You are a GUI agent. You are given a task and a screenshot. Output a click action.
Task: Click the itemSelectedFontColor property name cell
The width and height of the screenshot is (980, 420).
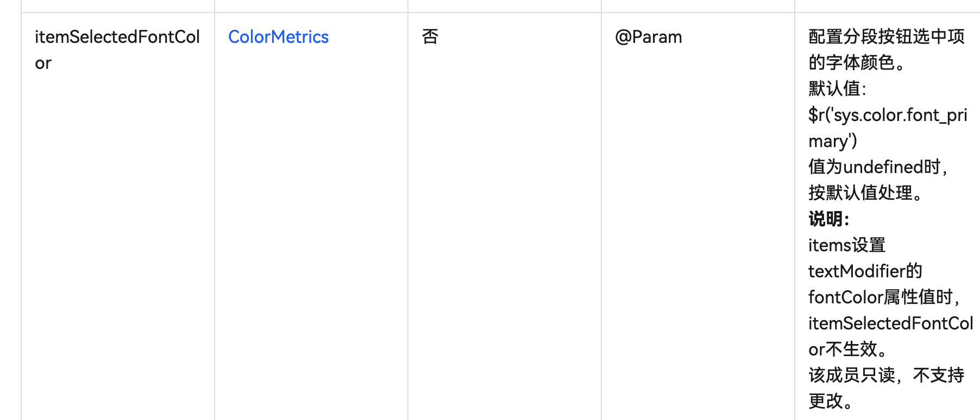click(117, 37)
